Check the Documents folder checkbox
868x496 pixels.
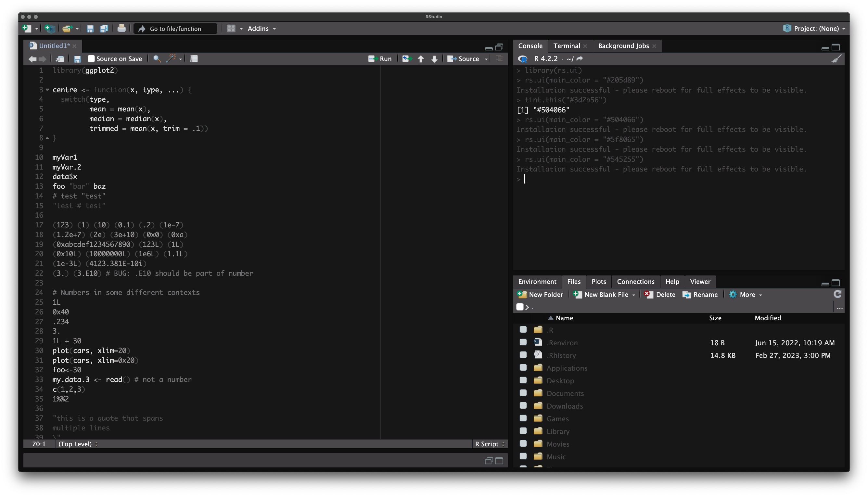click(523, 393)
